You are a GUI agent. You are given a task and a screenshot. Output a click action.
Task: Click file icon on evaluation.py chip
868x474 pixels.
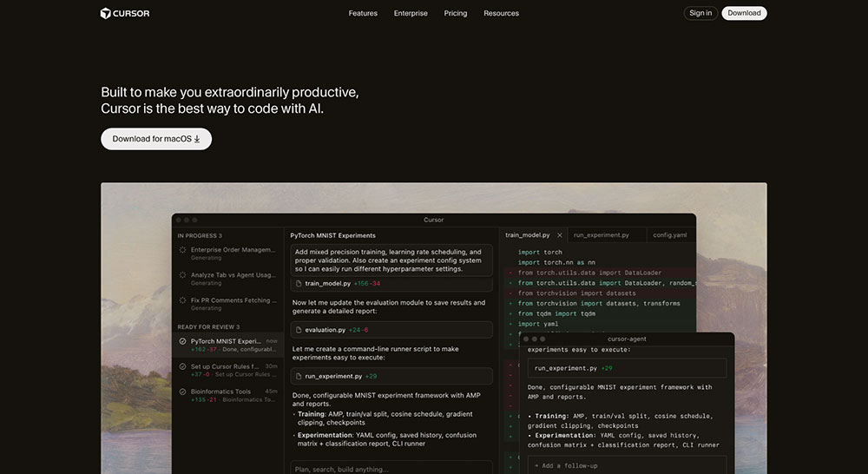tap(299, 330)
